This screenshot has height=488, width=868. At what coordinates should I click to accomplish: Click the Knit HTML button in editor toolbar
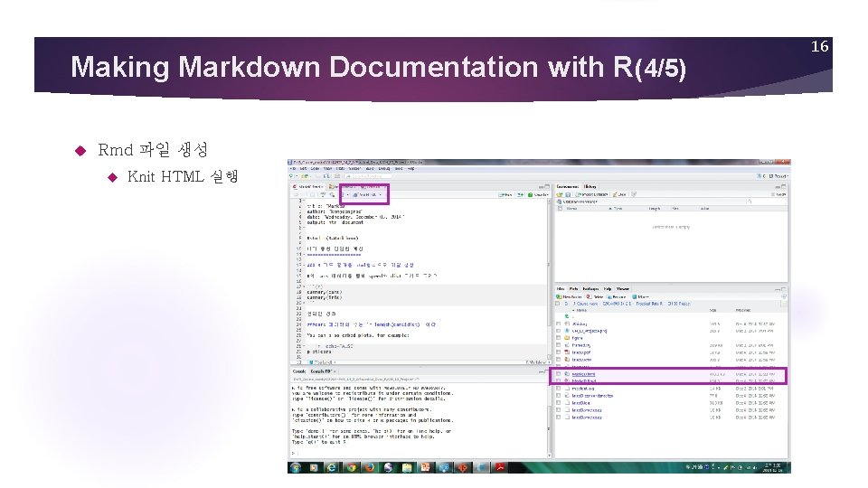click(x=365, y=195)
